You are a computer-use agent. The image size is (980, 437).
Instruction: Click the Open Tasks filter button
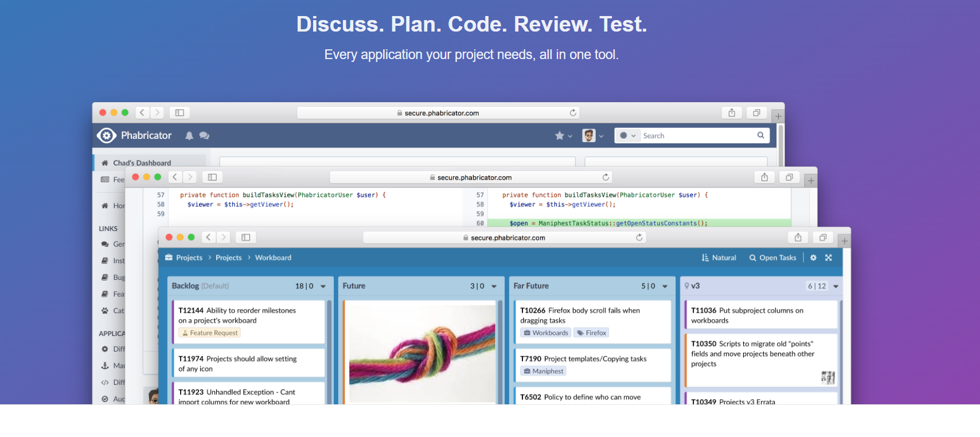[772, 258]
